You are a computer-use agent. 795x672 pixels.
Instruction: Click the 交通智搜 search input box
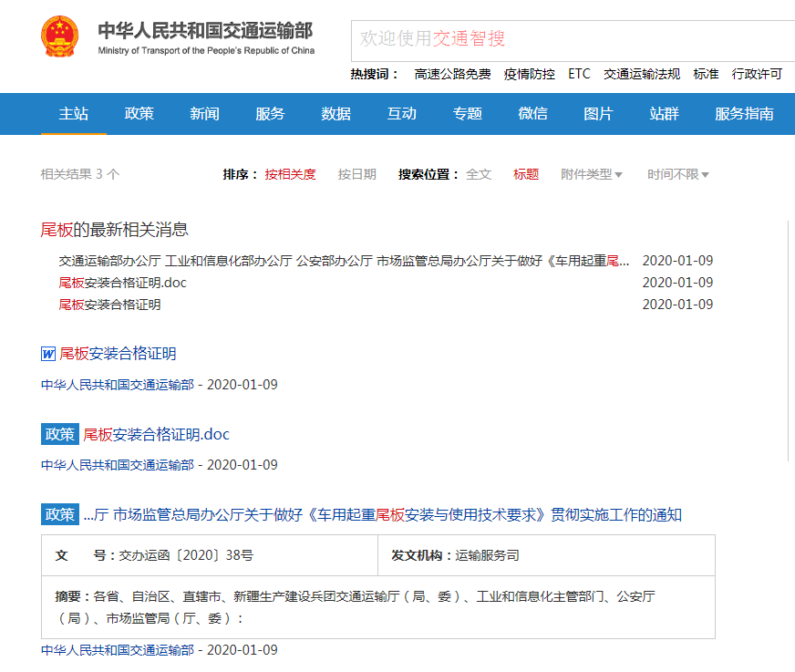click(573, 39)
